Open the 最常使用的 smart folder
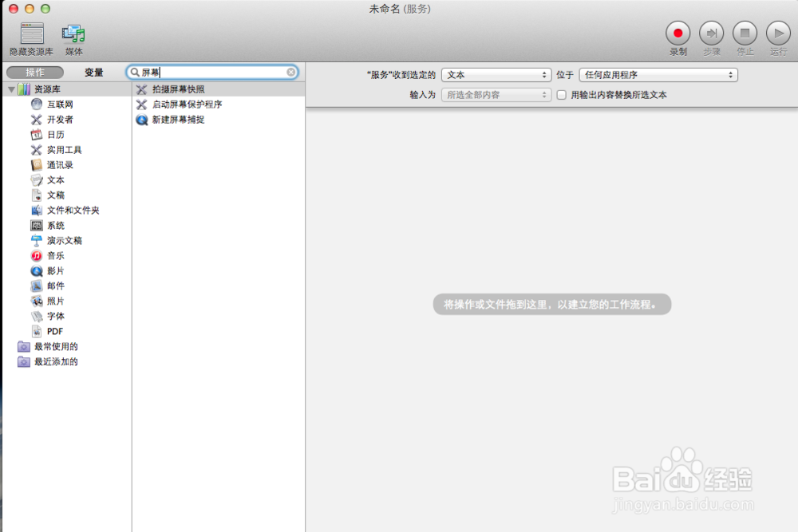Viewport: 798px width, 532px height. point(49,346)
